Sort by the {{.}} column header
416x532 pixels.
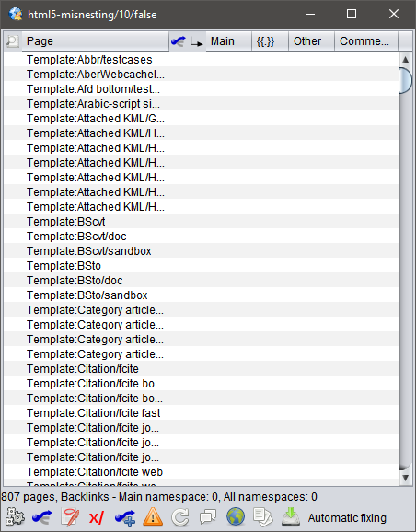point(270,41)
